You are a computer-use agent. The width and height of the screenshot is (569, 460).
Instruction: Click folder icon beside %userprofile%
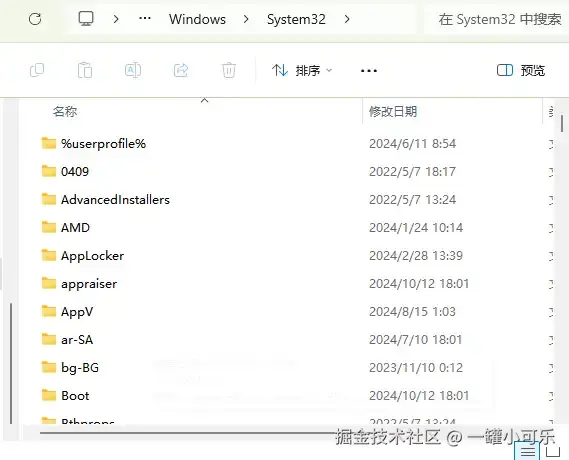click(49, 143)
